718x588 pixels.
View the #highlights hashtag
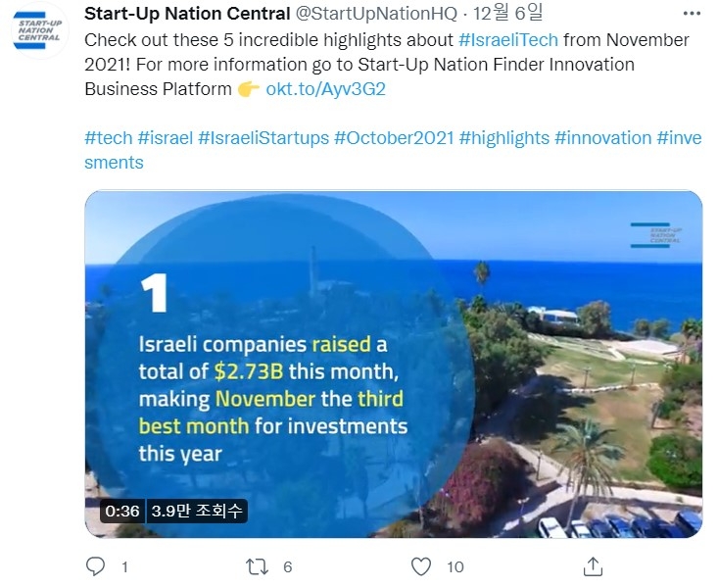(x=503, y=138)
